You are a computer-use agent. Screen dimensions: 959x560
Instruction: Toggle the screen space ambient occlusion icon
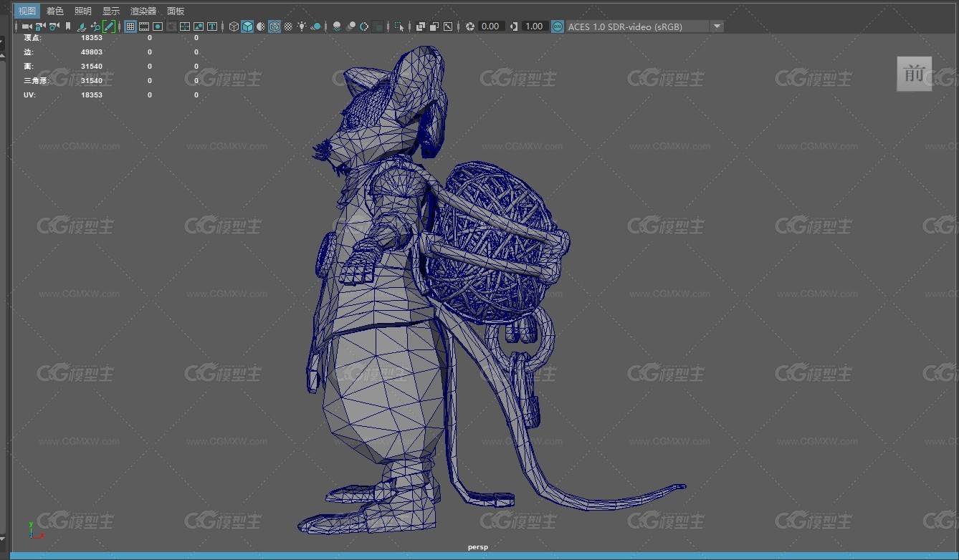[337, 26]
